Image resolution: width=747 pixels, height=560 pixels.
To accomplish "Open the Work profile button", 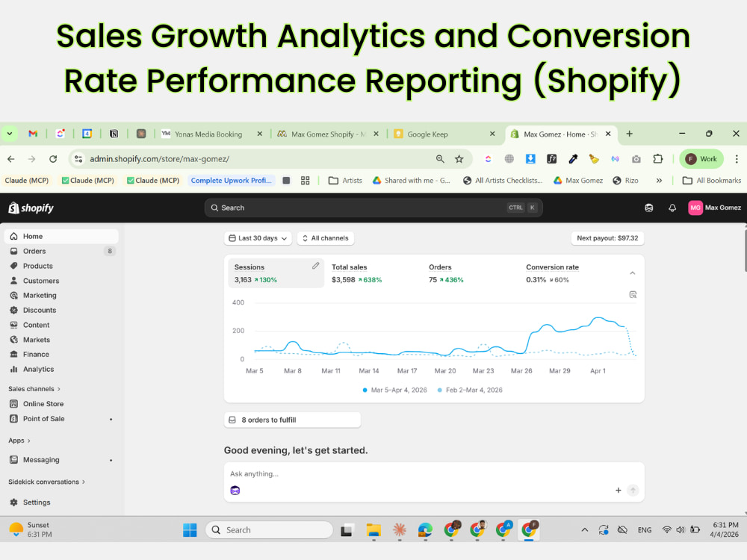I will [701, 159].
